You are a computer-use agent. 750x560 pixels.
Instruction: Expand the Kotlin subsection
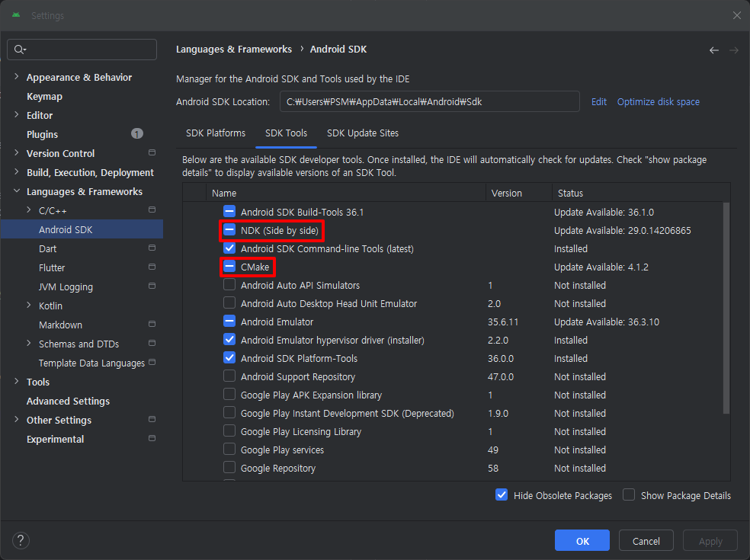click(x=29, y=305)
